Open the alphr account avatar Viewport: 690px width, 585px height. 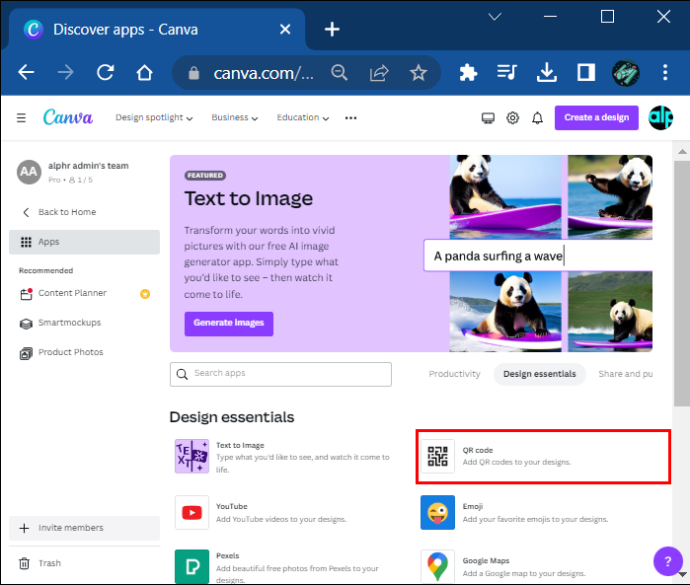point(661,118)
